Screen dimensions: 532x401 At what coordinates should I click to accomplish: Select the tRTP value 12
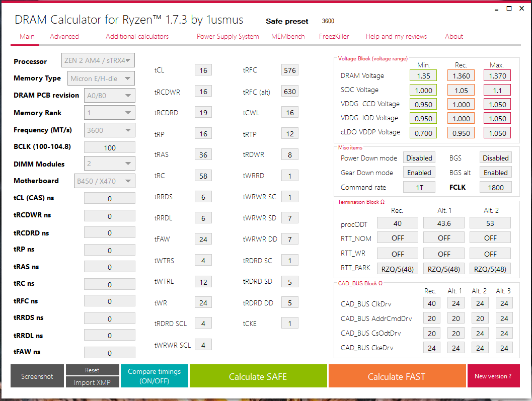tap(290, 134)
